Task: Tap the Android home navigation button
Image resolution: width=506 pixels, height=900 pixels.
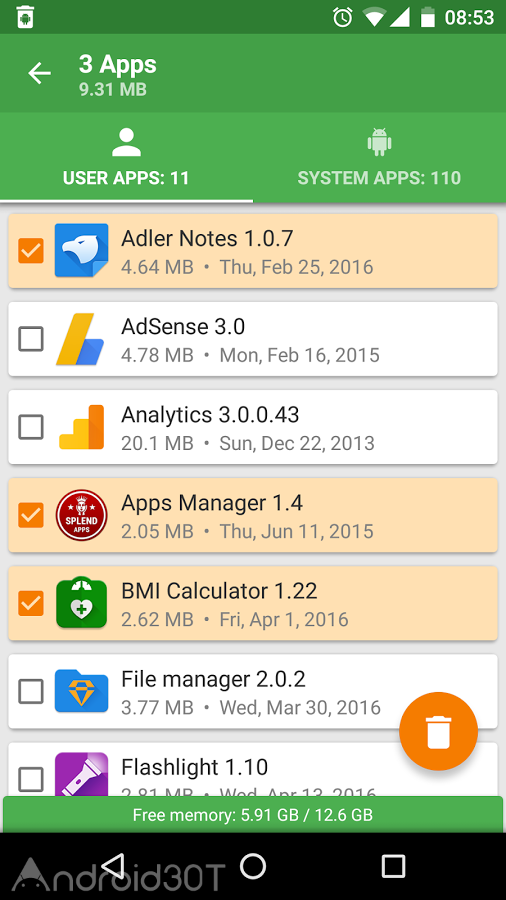Action: point(253,866)
